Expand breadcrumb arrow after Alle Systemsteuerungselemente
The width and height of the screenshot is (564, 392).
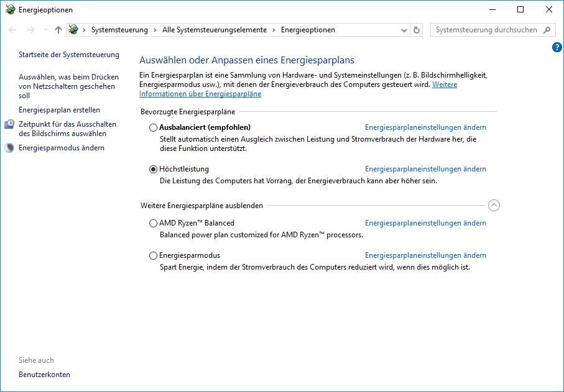tap(274, 30)
